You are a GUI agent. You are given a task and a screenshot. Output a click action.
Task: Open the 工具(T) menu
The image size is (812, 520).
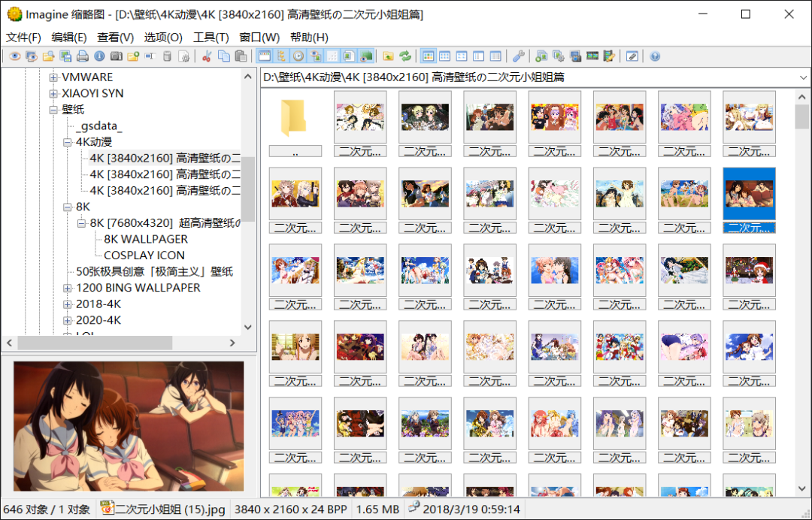[211, 38]
